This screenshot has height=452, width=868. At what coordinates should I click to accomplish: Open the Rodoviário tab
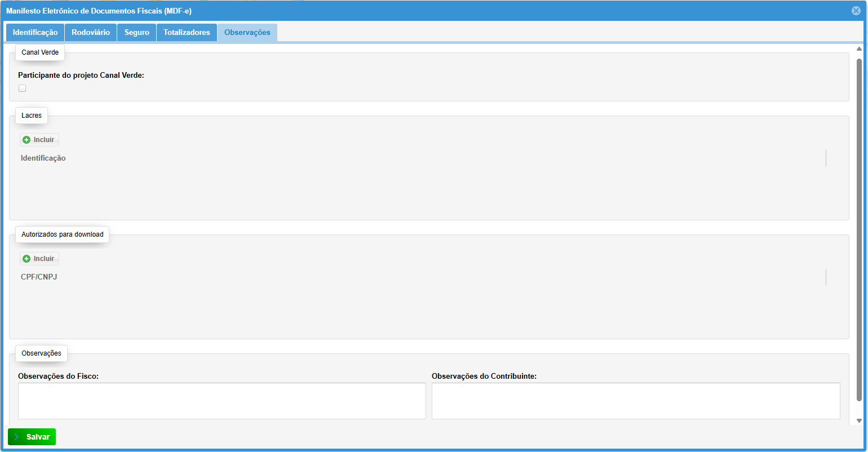[x=91, y=33]
